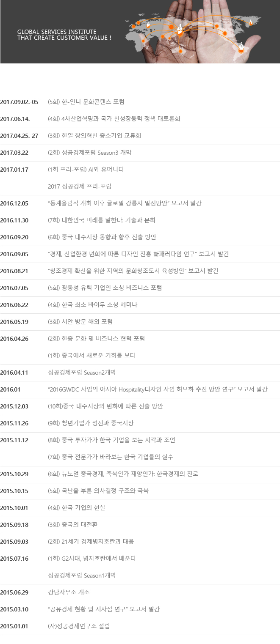
Task: Select the 4차산업혁명과 국가 신성장동력 정책 대토론회 entry
Action: 114,119
